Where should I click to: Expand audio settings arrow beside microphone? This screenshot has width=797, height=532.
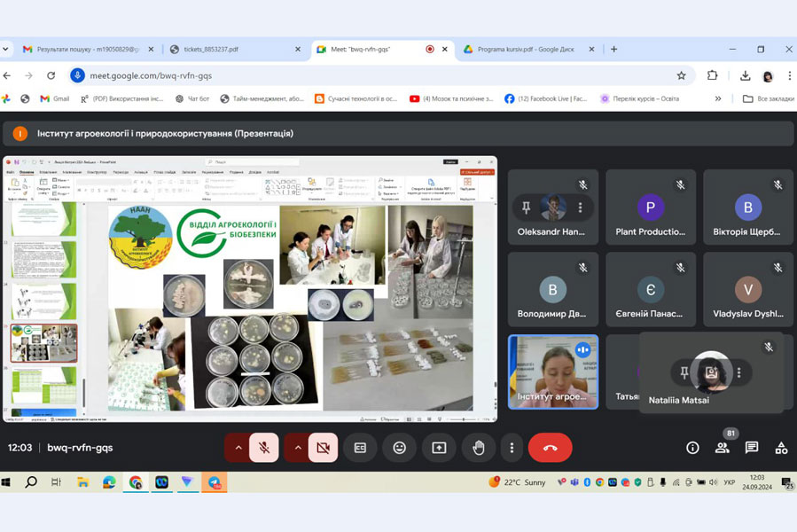(x=238, y=448)
